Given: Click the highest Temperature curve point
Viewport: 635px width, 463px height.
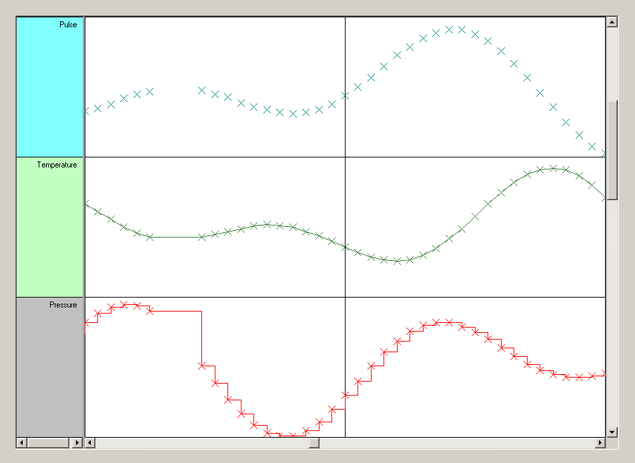Looking at the screenshot, I should [553, 168].
